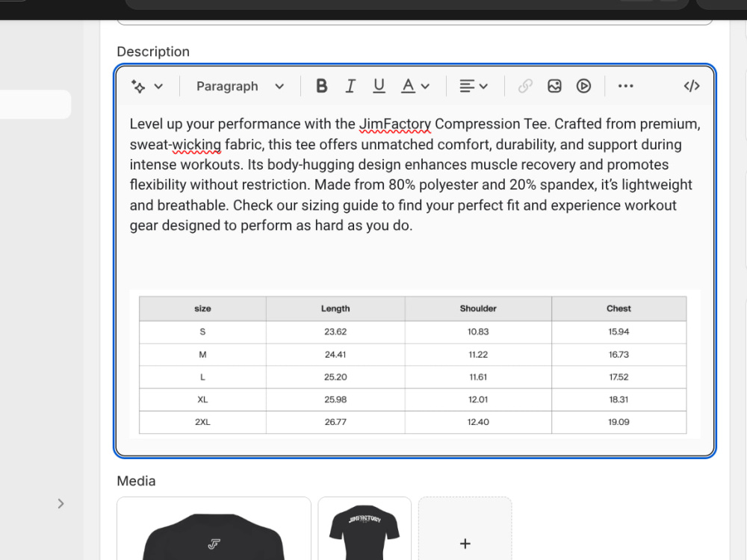
Task: Toggle italic formatting
Action: pyautogui.click(x=350, y=86)
